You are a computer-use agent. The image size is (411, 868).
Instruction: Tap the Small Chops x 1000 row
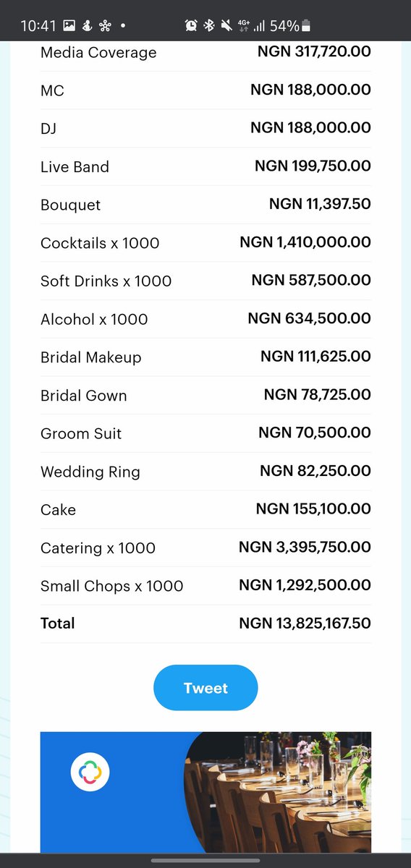205,586
